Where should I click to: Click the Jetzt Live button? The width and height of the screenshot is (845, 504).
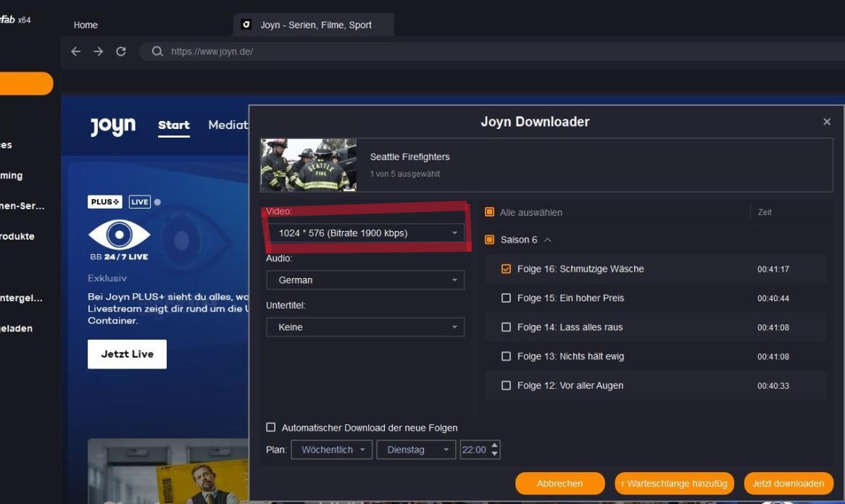[127, 354]
